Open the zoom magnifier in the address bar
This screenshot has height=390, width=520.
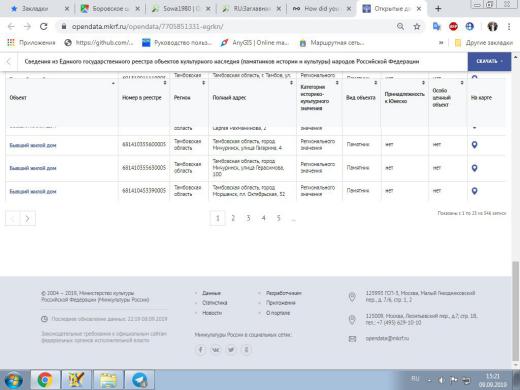400,26
